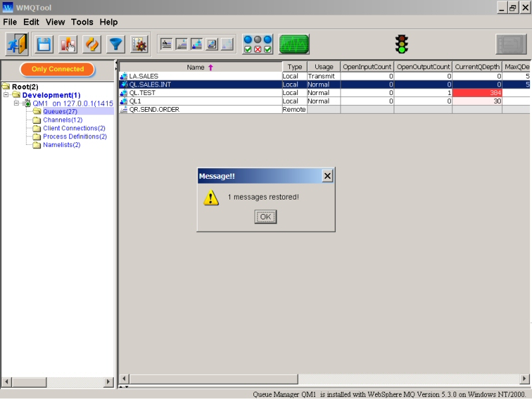Toggle the fourth queue-type filter icon
This screenshot has width=532, height=399.
click(212, 44)
